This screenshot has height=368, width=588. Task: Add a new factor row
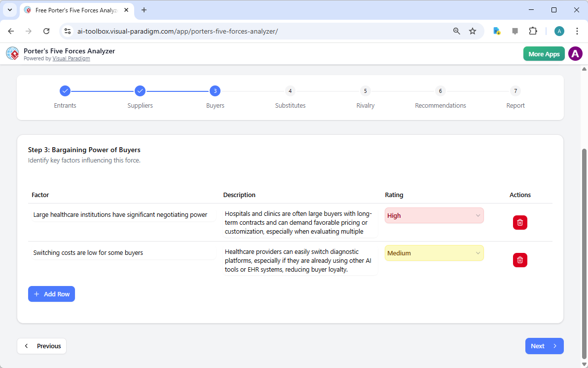51,294
